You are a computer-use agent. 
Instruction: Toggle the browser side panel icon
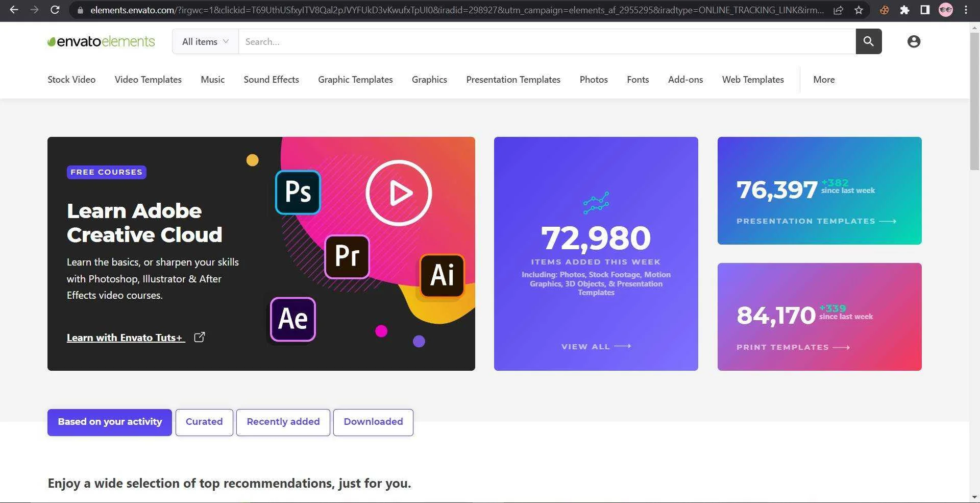(925, 10)
